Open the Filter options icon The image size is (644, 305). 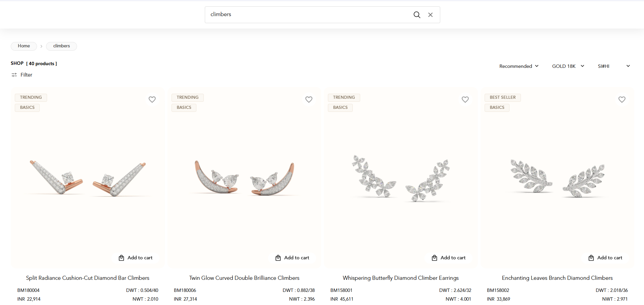(x=14, y=75)
